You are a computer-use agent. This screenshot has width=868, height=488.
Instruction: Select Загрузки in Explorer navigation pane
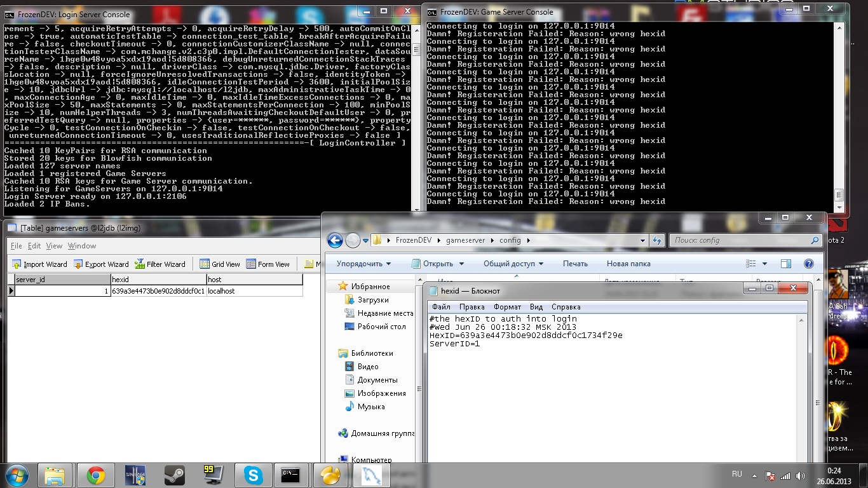pos(373,300)
